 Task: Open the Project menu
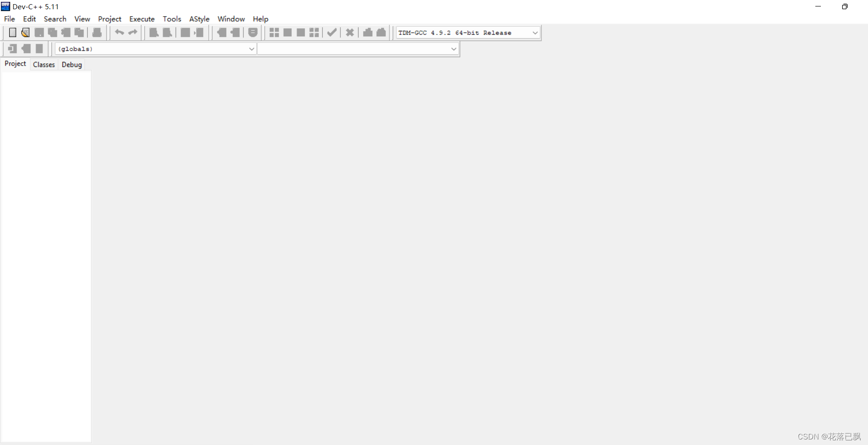[109, 19]
